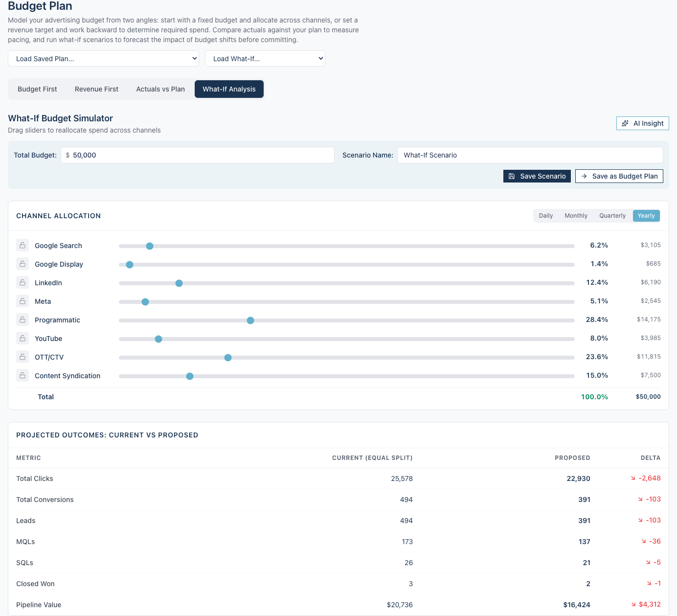Image resolution: width=677 pixels, height=616 pixels.
Task: Select the Yearly period option
Action: 646,216
